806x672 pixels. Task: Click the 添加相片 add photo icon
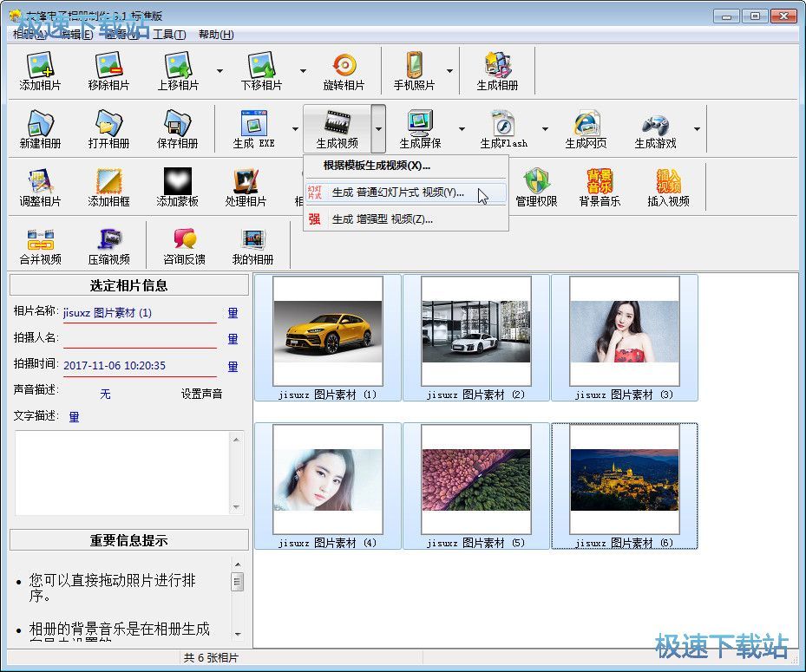[x=40, y=71]
